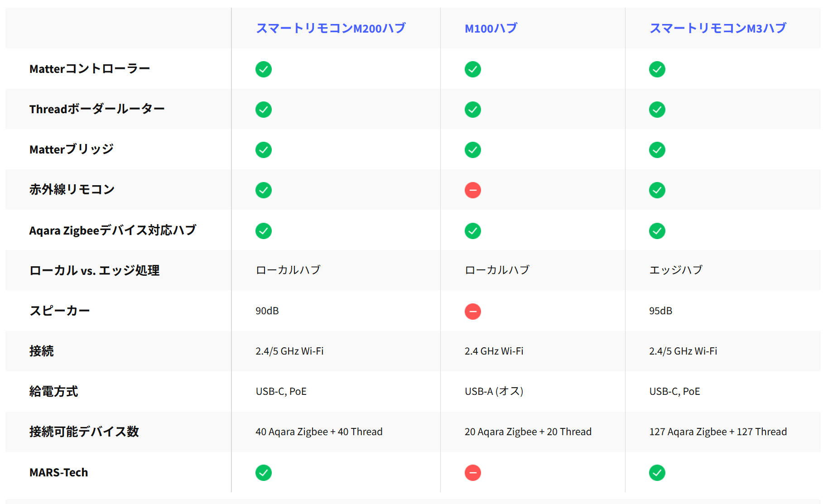Click M100 red minus icon for 赤外線リモコン

472,190
